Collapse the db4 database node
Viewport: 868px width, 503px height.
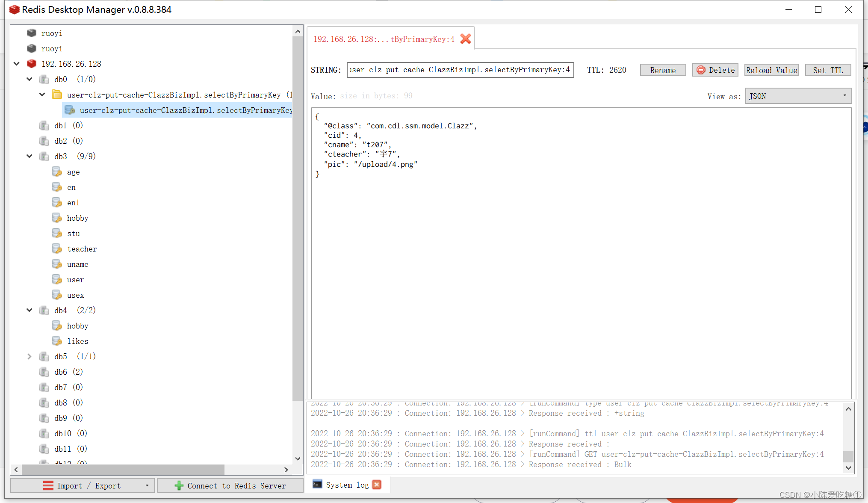30,310
